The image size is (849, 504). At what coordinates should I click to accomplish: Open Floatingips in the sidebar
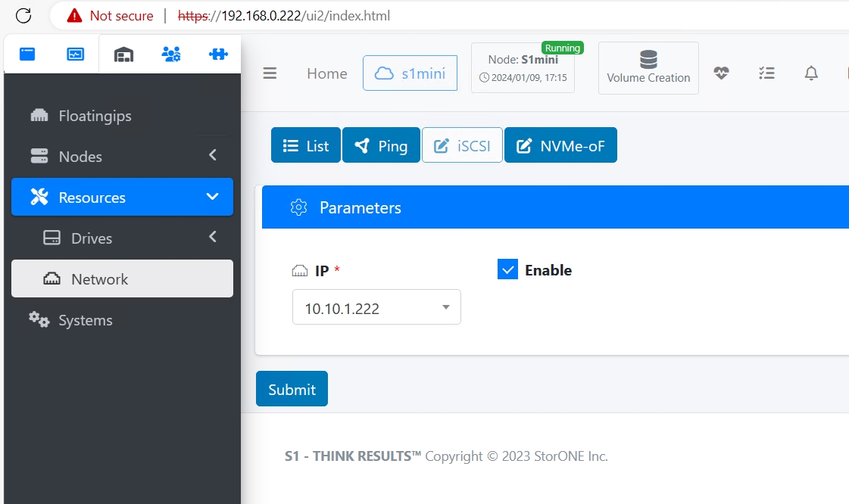123,116
